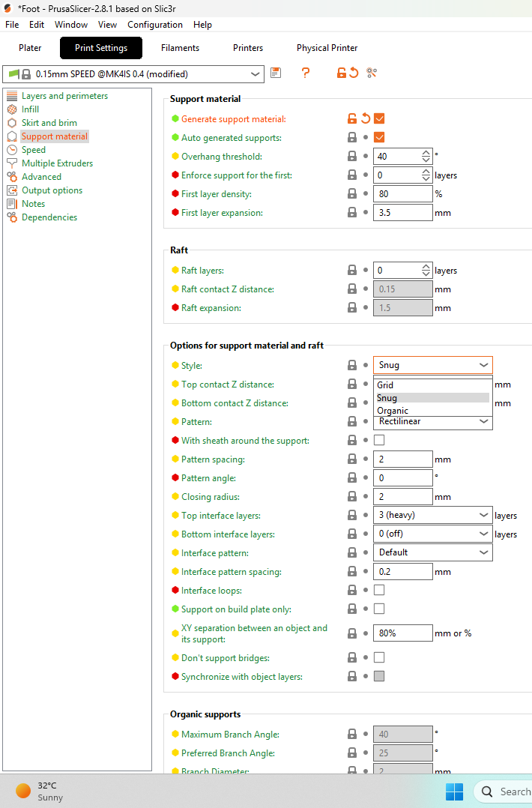Viewport: 532px width, 808px height.
Task: Click the Speed clock icon in sidebar
Action: pos(12,150)
